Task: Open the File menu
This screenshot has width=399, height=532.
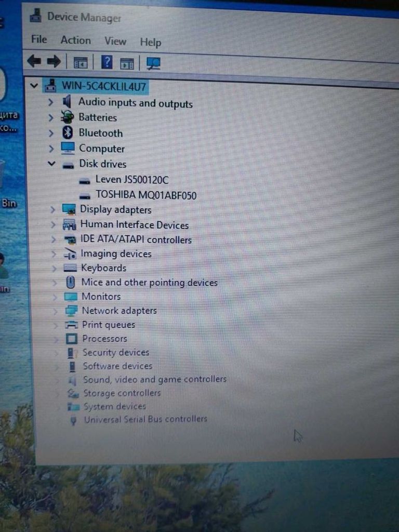Action: [39, 39]
